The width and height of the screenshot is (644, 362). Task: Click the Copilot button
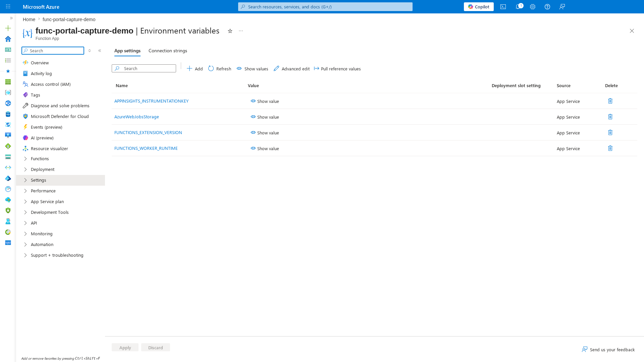[x=479, y=7]
